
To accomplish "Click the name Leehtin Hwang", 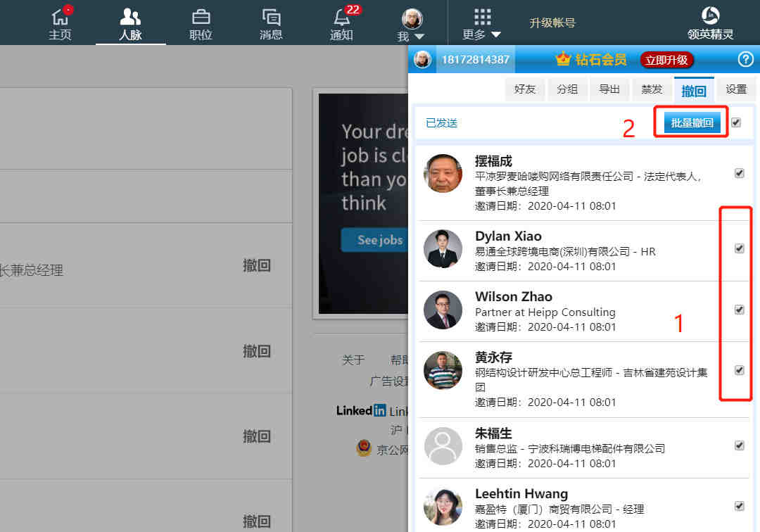I will 521,494.
